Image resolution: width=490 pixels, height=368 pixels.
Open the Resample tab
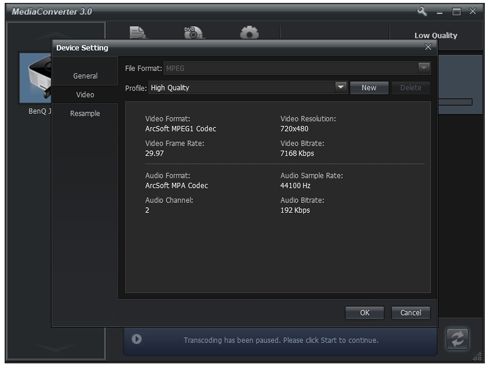coord(85,113)
